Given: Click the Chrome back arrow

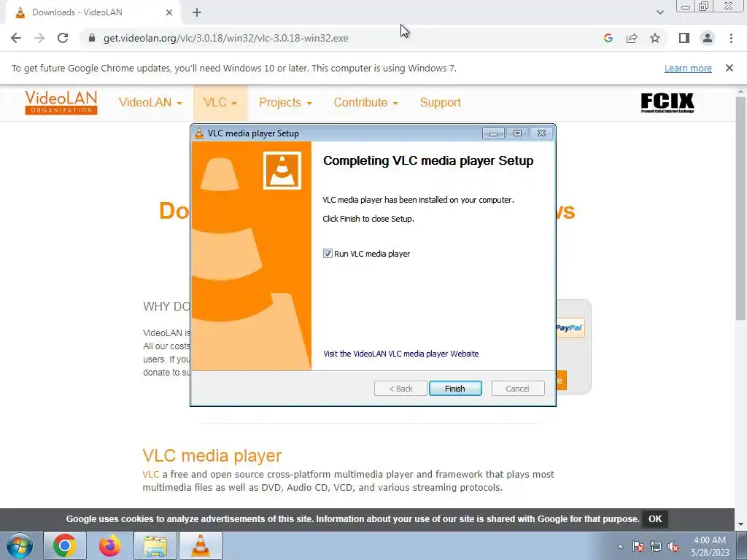Looking at the screenshot, I should pyautogui.click(x=16, y=38).
